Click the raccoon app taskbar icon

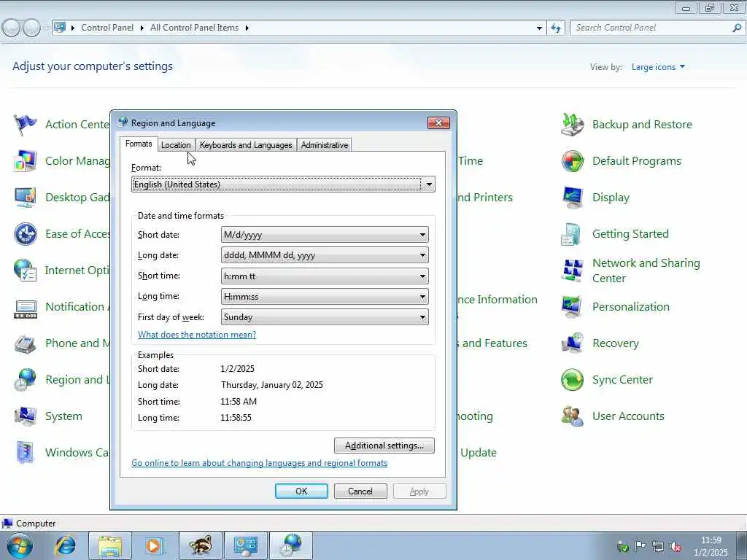(x=200, y=545)
